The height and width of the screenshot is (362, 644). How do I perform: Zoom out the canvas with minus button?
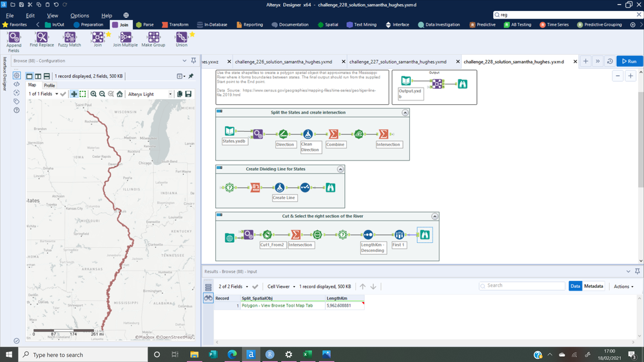618,76
